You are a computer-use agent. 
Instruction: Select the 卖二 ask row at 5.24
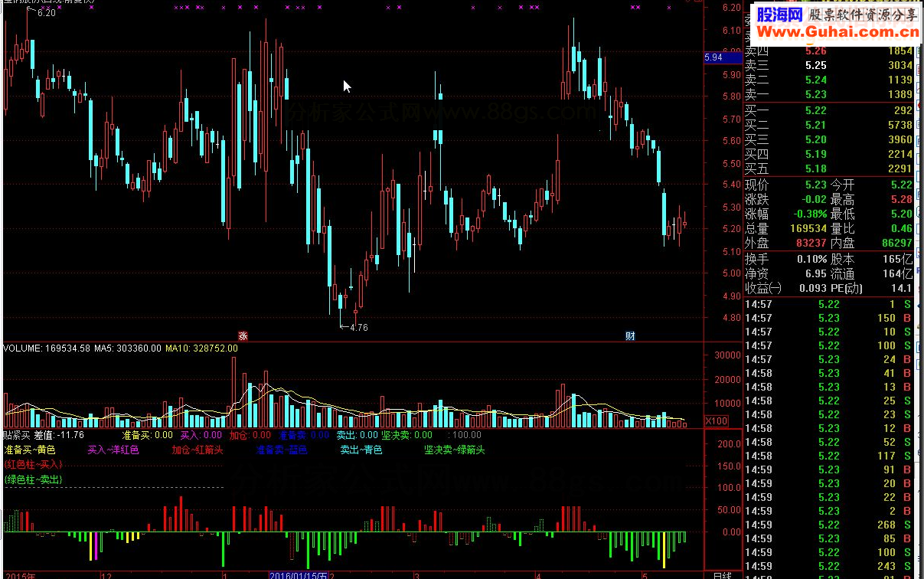pos(829,80)
